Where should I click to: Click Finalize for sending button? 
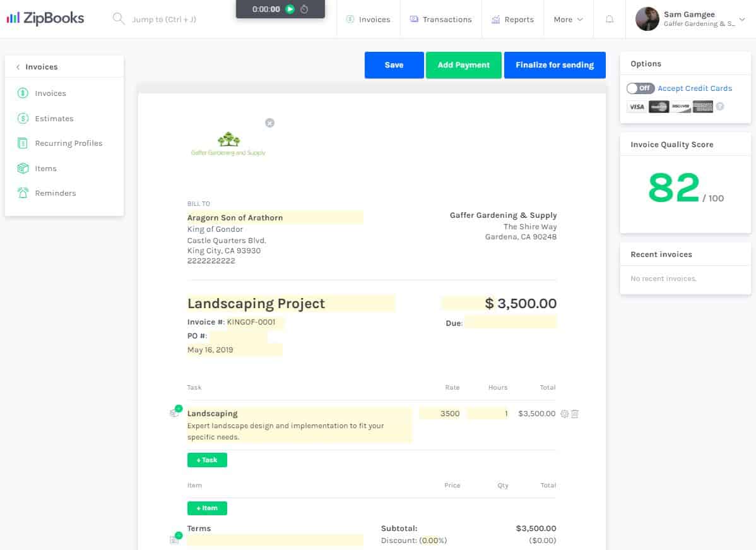pyautogui.click(x=555, y=65)
